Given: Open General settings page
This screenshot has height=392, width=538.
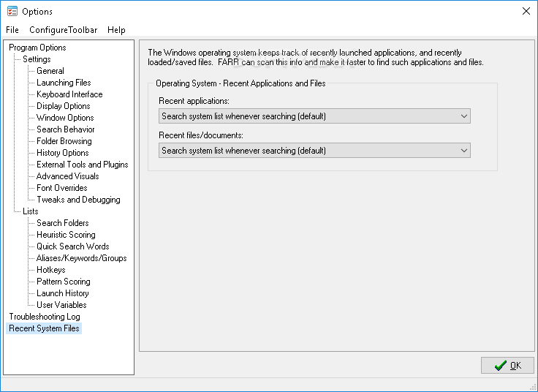Looking at the screenshot, I should pos(50,71).
